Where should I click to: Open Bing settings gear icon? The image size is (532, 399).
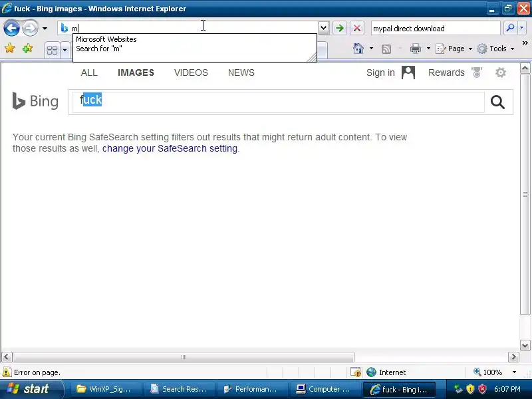pyautogui.click(x=501, y=72)
